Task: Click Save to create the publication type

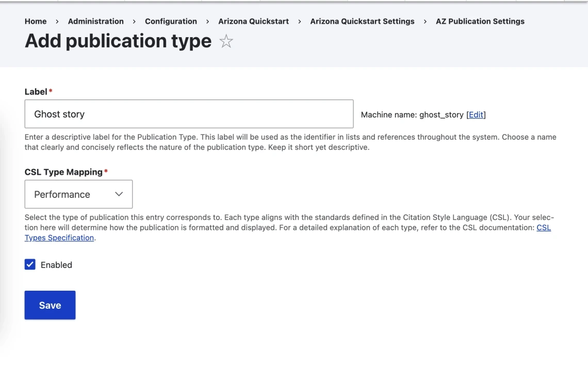Action: pos(50,305)
